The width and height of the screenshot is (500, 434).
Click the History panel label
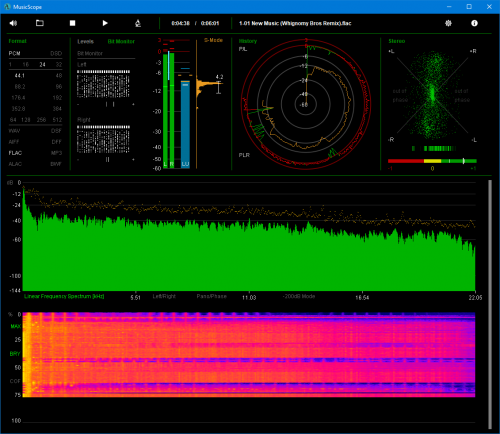(x=248, y=41)
